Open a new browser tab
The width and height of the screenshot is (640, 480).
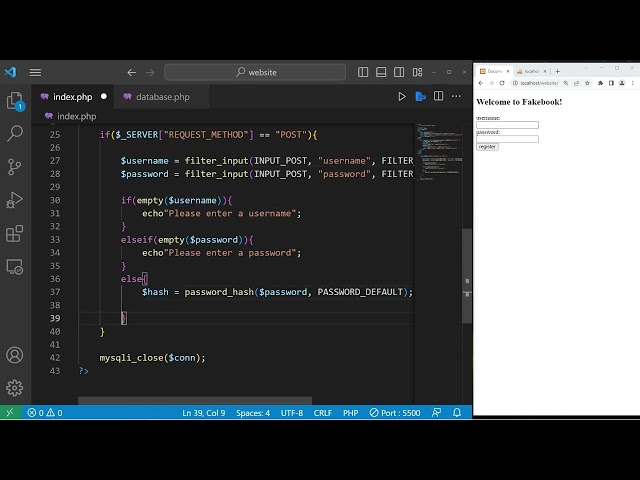tap(557, 71)
